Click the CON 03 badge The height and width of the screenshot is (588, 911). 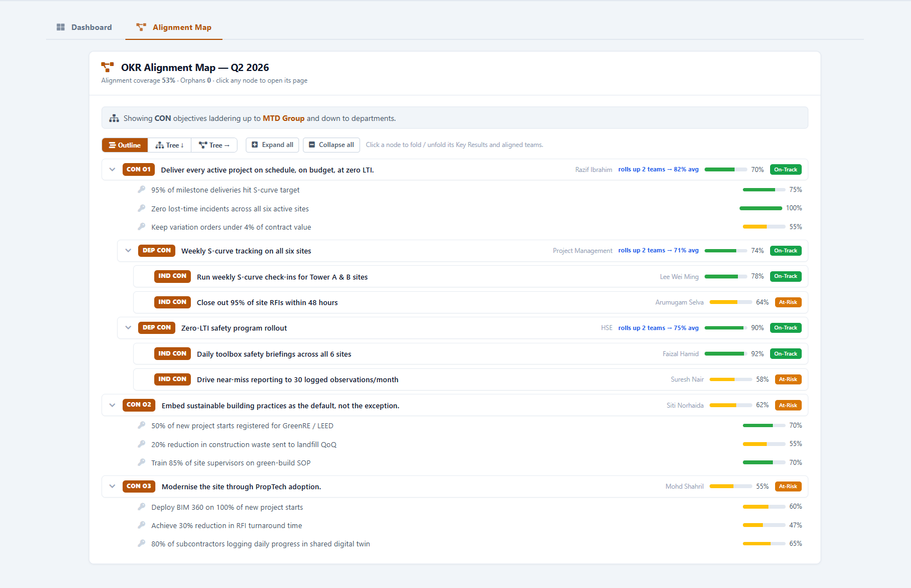pyautogui.click(x=139, y=486)
